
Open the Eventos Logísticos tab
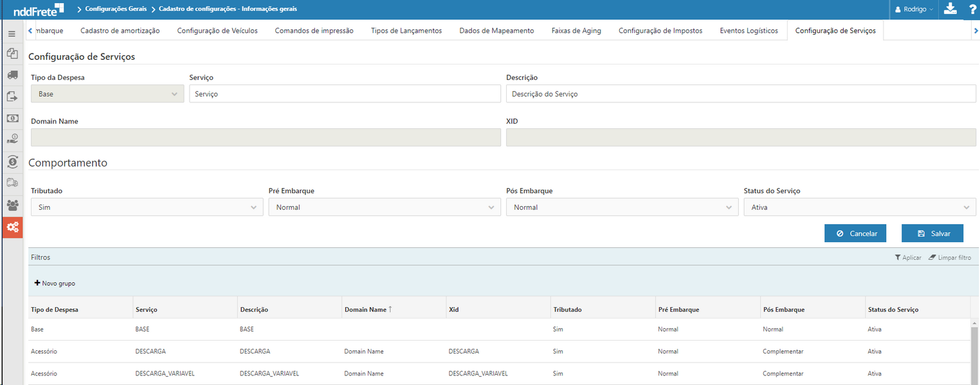(749, 31)
